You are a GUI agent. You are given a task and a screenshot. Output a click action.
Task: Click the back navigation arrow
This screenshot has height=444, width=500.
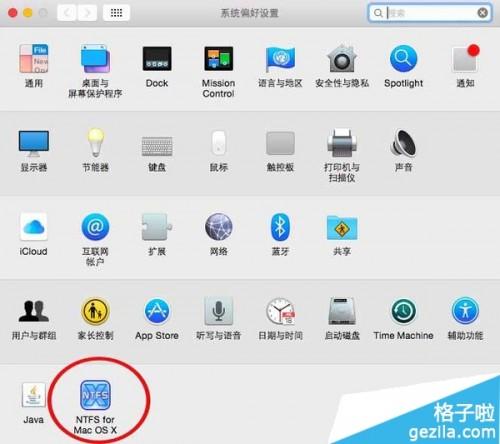point(67,13)
